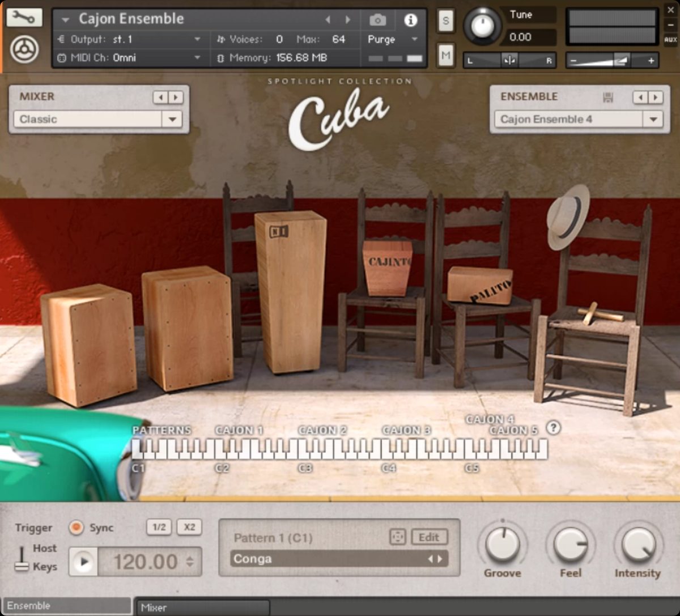This screenshot has width=680, height=616.
Task: Save the ensemble with disk icon
Action: (608, 97)
